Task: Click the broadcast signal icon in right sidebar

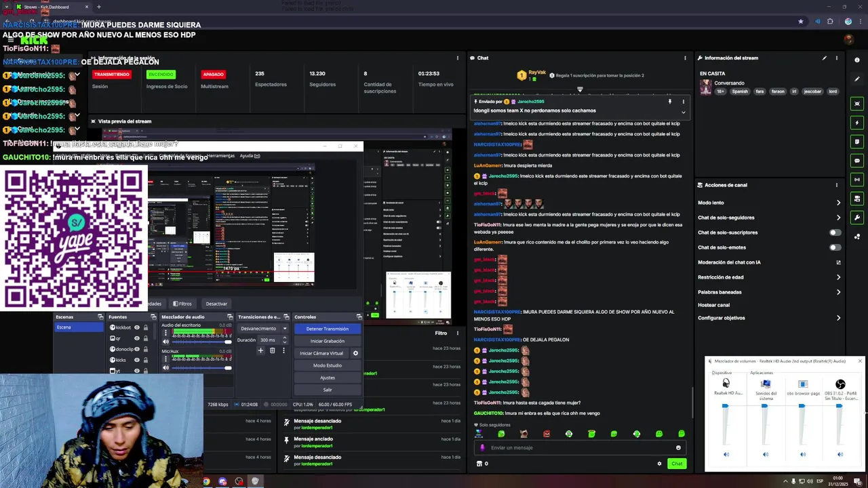Action: 858,180
